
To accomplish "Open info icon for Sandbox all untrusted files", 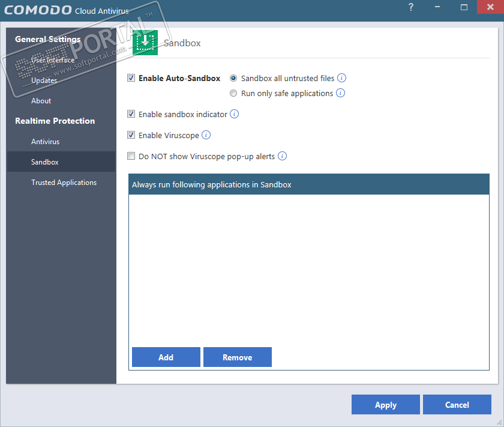I will pyautogui.click(x=341, y=78).
